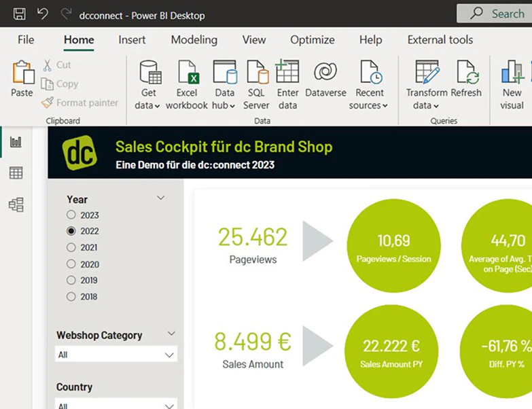
Task: Click the Transform data icon
Action: tap(427, 72)
